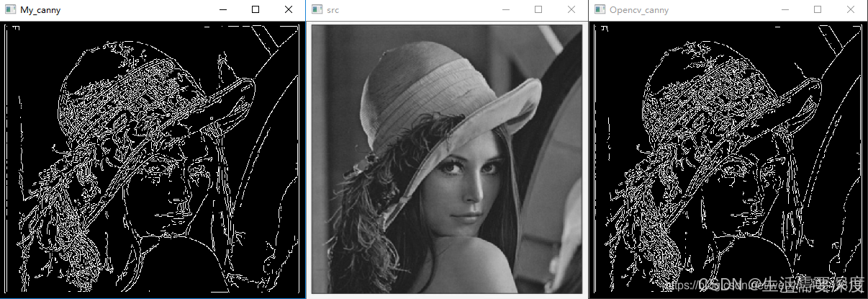Click the Opencv_canny edge output image
The height and width of the screenshot is (299, 868).
(728, 159)
